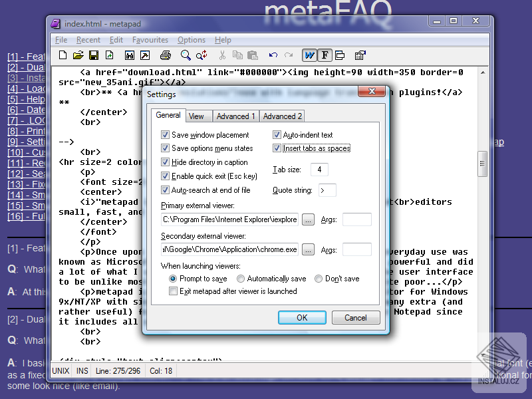This screenshot has height=399, width=532.
Task: Save the document
Action: click(x=93, y=55)
